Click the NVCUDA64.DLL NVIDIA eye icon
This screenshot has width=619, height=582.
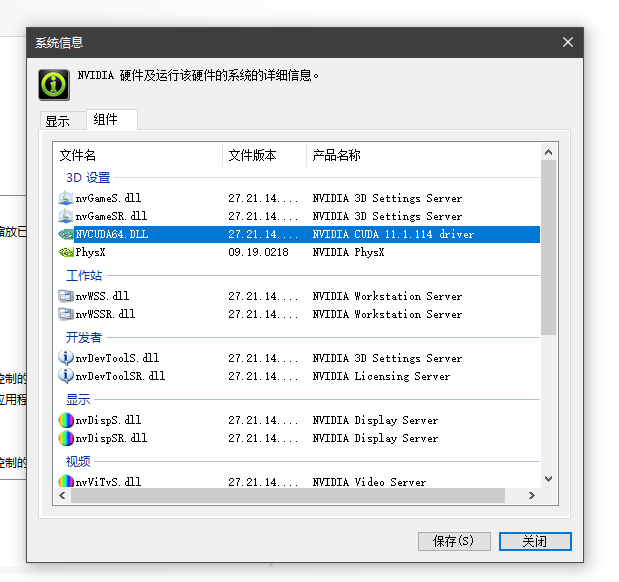pyautogui.click(x=66, y=234)
